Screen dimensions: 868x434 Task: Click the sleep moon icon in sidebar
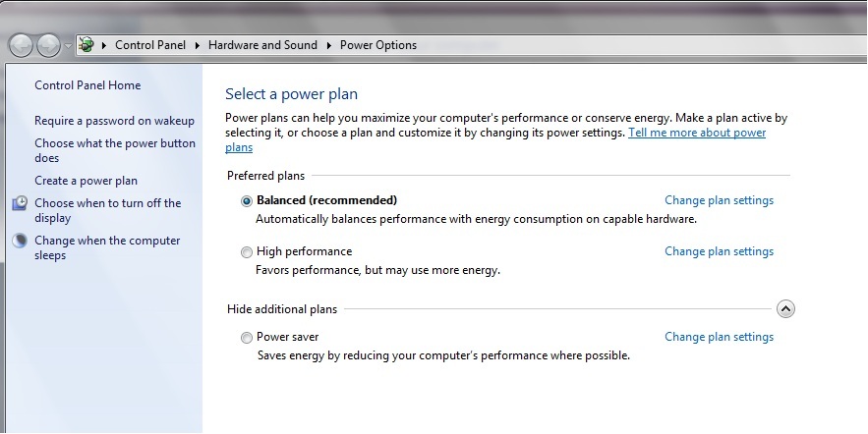tap(20, 241)
